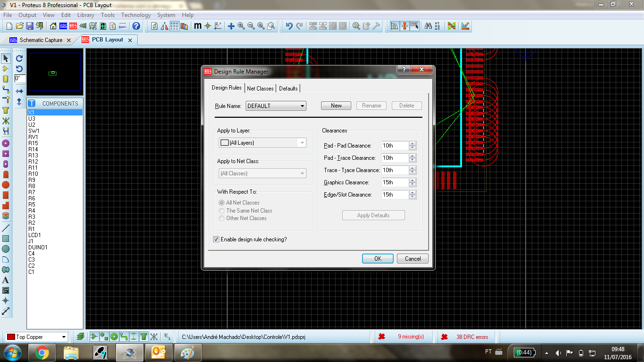Open the Library menu
The image size is (644, 362).
tap(86, 15)
